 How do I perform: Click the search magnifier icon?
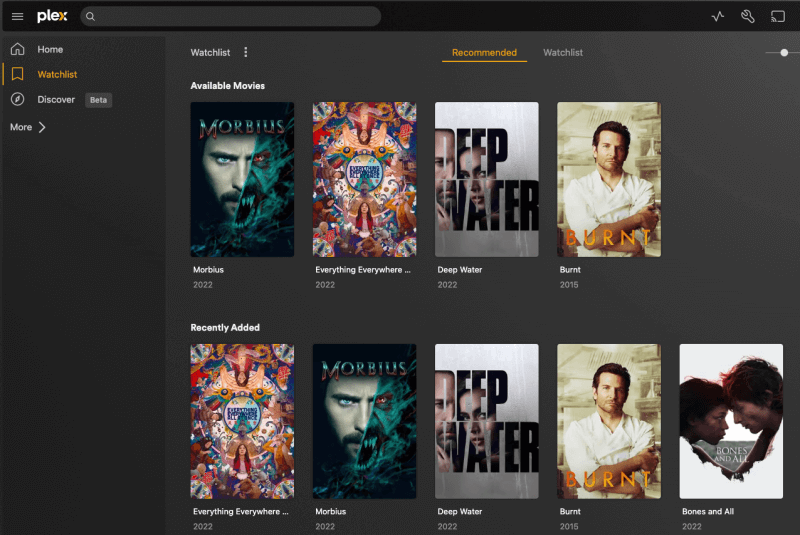click(90, 16)
